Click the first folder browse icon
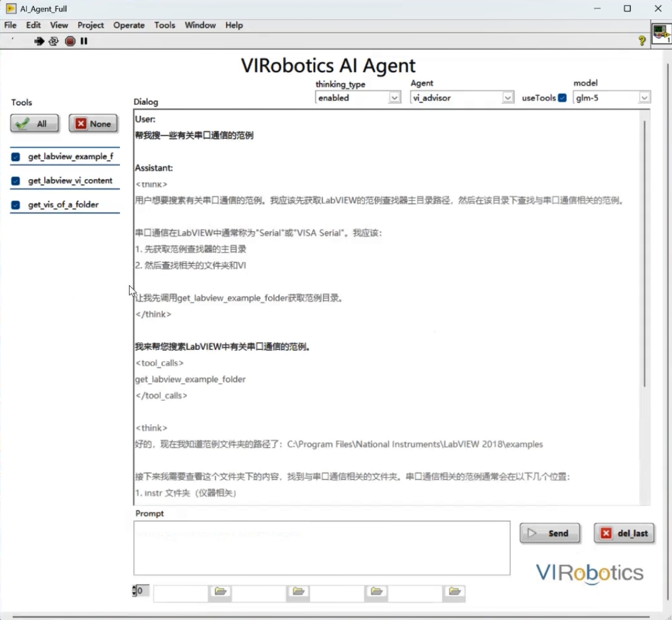Viewport: 672px width, 620px height. tap(220, 592)
